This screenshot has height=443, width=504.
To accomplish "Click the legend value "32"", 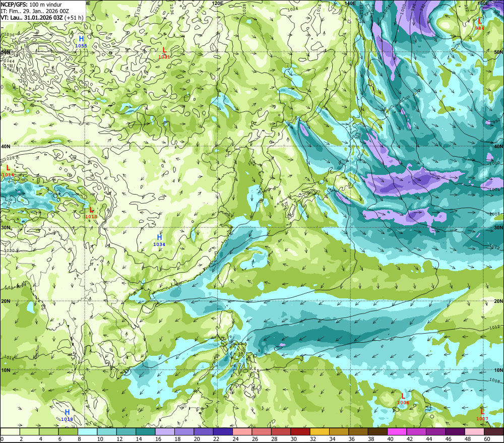I will coord(313,439).
